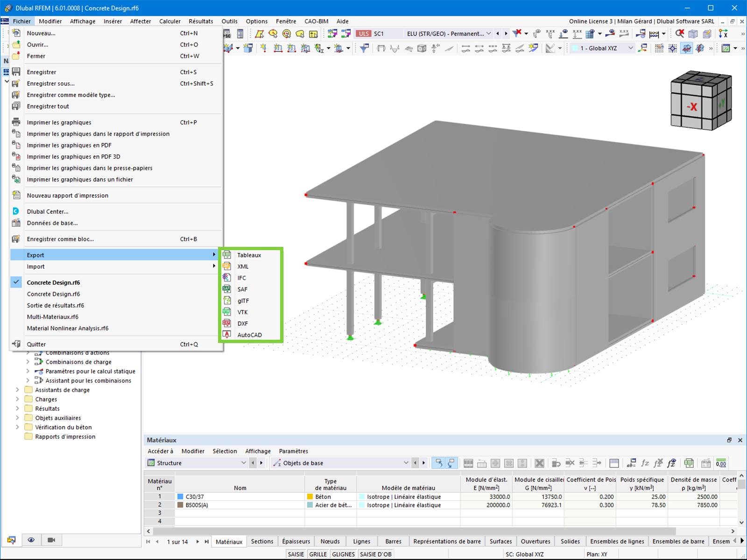The image size is (747, 560).
Task: Select Enregistrer sous... from Fichier menu
Action: pyautogui.click(x=116, y=84)
